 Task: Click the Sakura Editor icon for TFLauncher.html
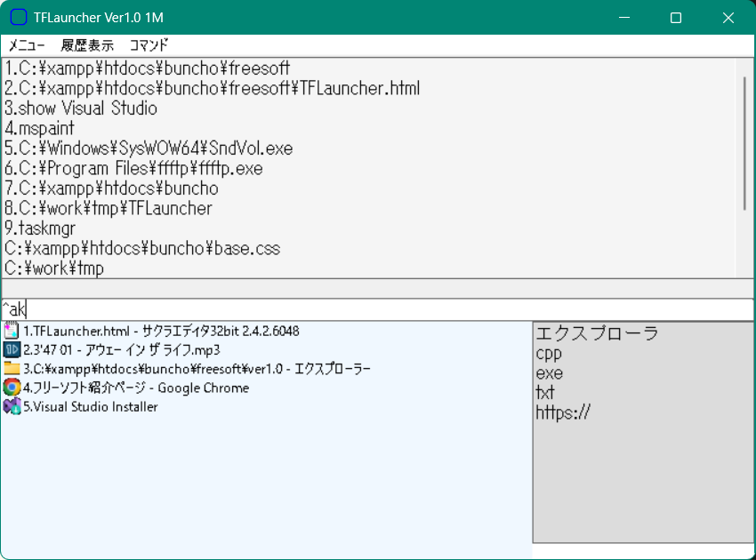12,331
